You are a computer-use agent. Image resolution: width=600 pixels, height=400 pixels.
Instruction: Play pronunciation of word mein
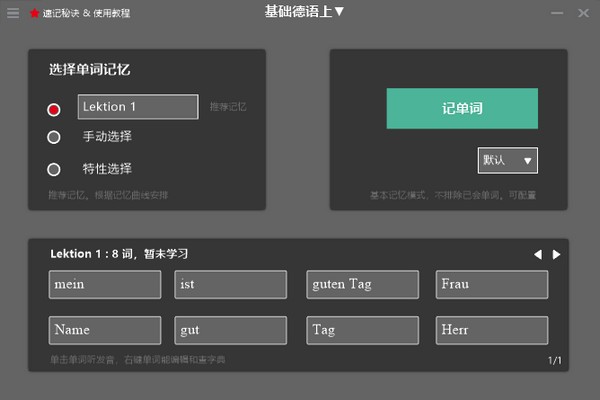104,285
